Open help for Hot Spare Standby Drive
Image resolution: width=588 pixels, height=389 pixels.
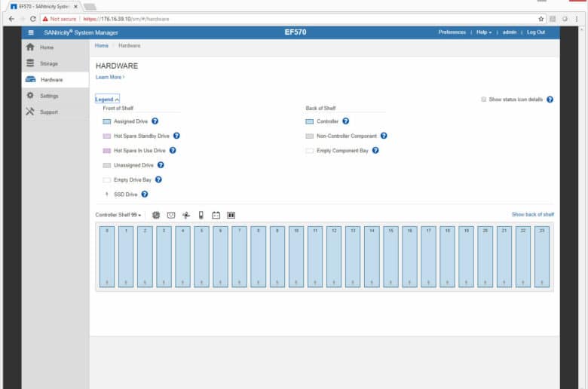click(176, 136)
